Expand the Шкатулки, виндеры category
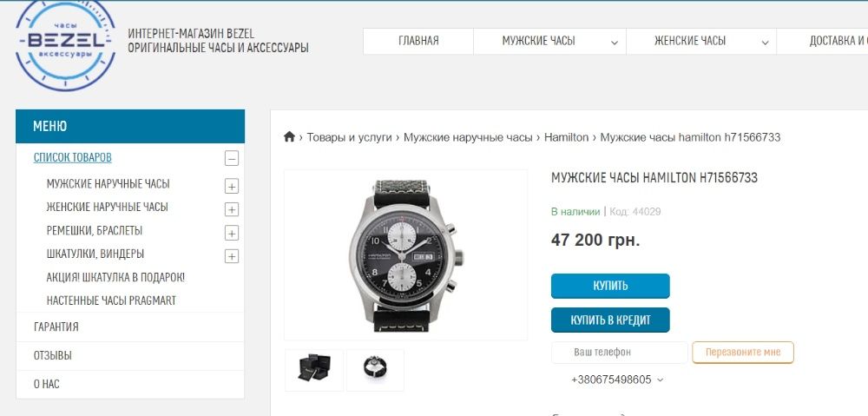Viewport: 868px width, 416px height. 232,256
